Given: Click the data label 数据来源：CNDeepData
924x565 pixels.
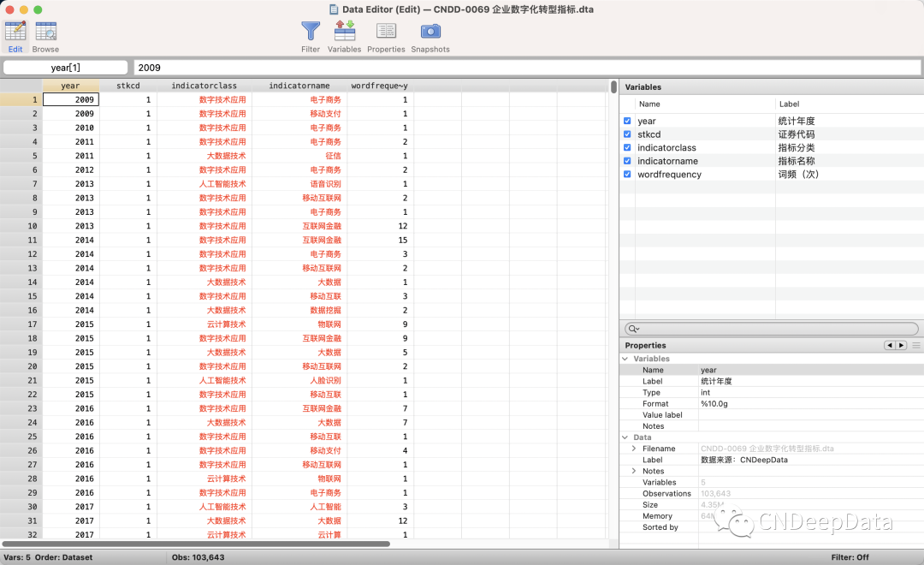Looking at the screenshot, I should click(743, 460).
